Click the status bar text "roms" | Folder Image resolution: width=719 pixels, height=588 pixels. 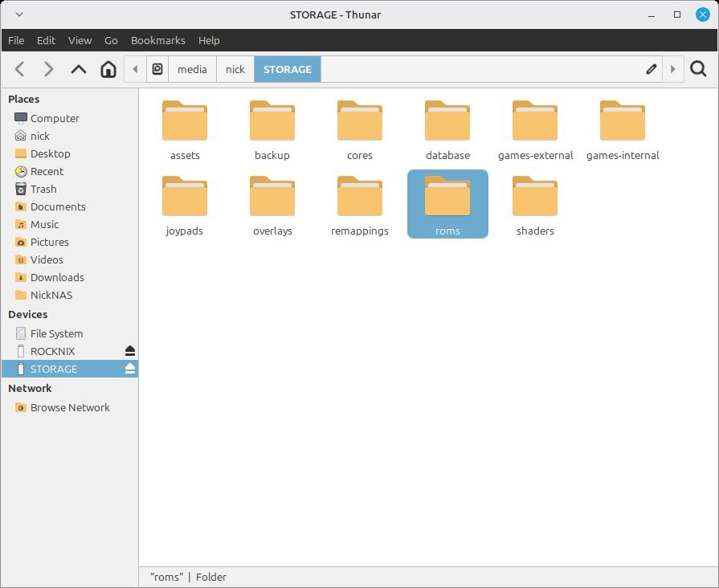[188, 577]
